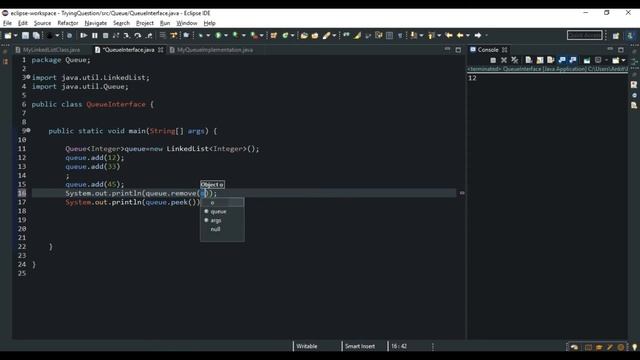Screen dimensions: 640x360
Task: Expand the External Tools dropdown arrow
Action: 262,36
